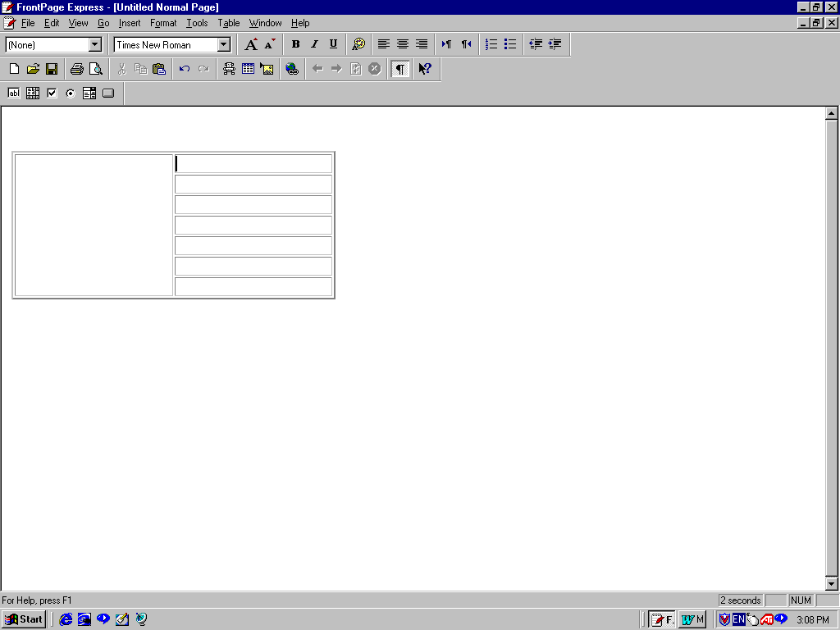Insert a drop-down menu form field

(x=89, y=93)
